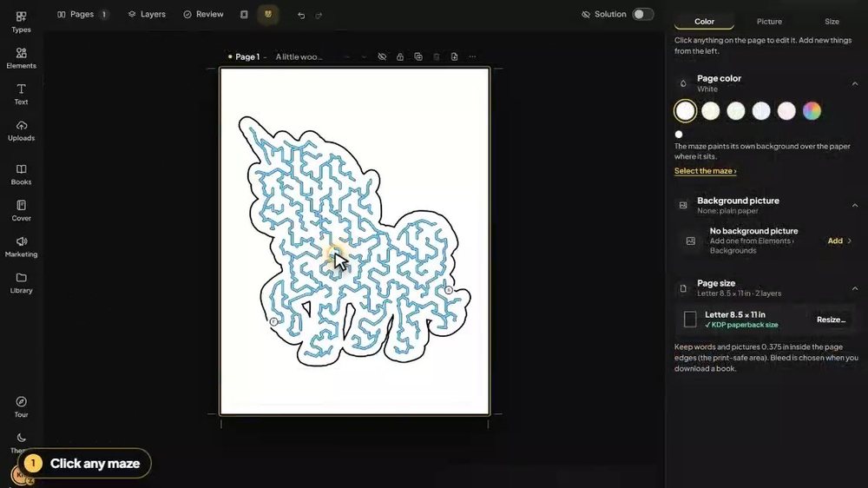Click the lock icon on Page 1 bar
This screenshot has width=868, height=488.
399,56
